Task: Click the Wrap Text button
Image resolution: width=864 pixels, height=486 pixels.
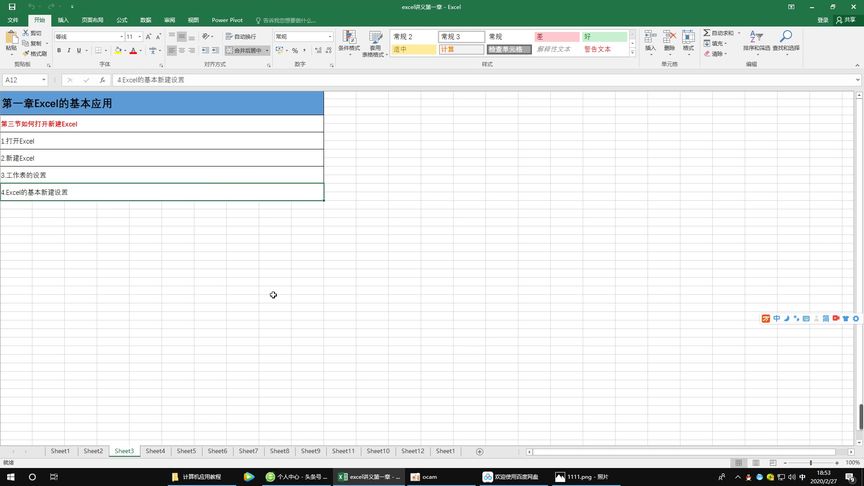Action: pos(241,36)
